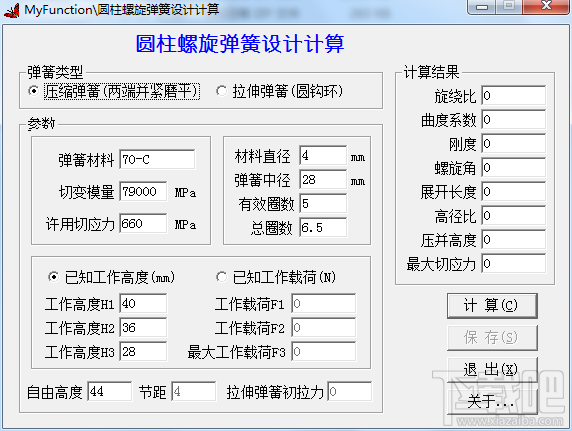Focus the 弹簧中径 field showing 28

323,180
